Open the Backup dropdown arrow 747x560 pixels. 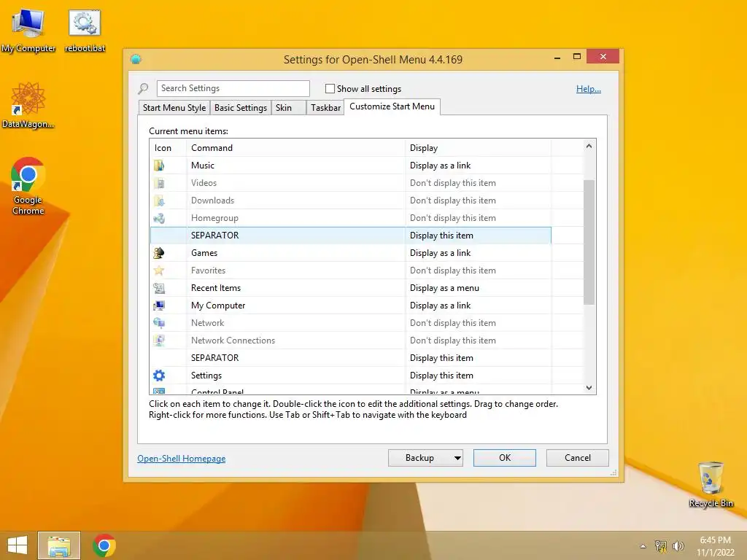[x=457, y=458]
